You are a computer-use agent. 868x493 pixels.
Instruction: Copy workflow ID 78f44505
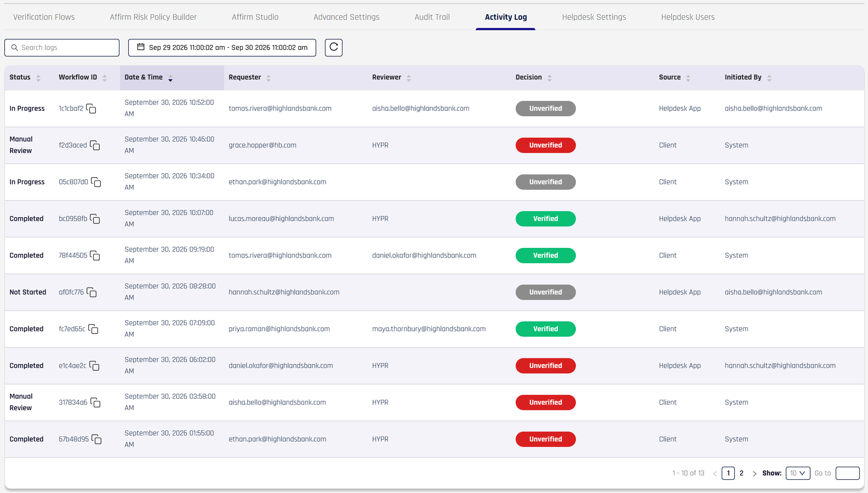(x=95, y=256)
